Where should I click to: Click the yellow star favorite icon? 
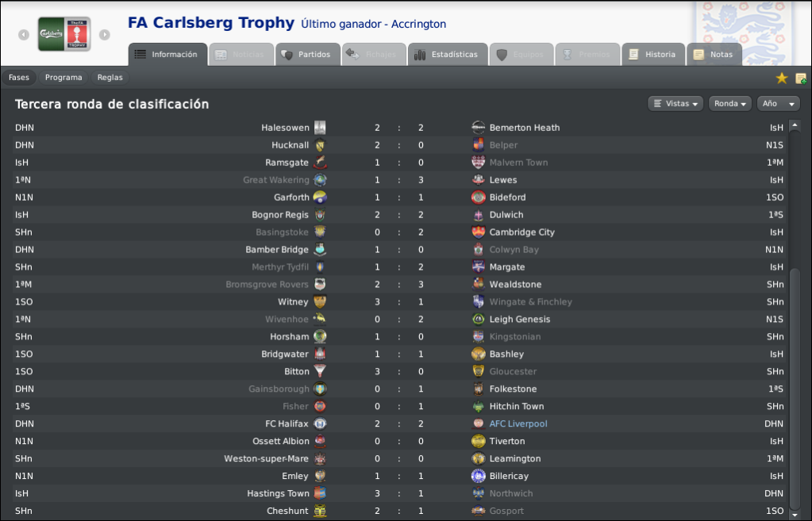pos(782,79)
